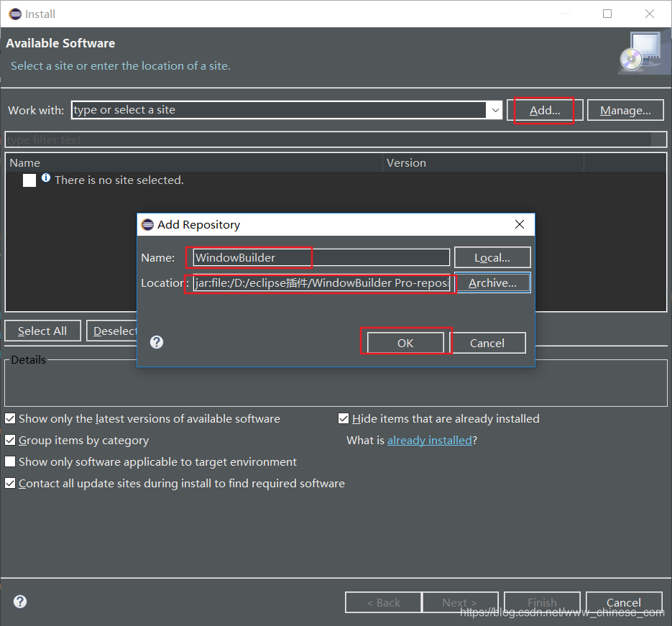The height and width of the screenshot is (626, 672).
Task: Click the install wizard CD banner image
Action: pos(643,52)
